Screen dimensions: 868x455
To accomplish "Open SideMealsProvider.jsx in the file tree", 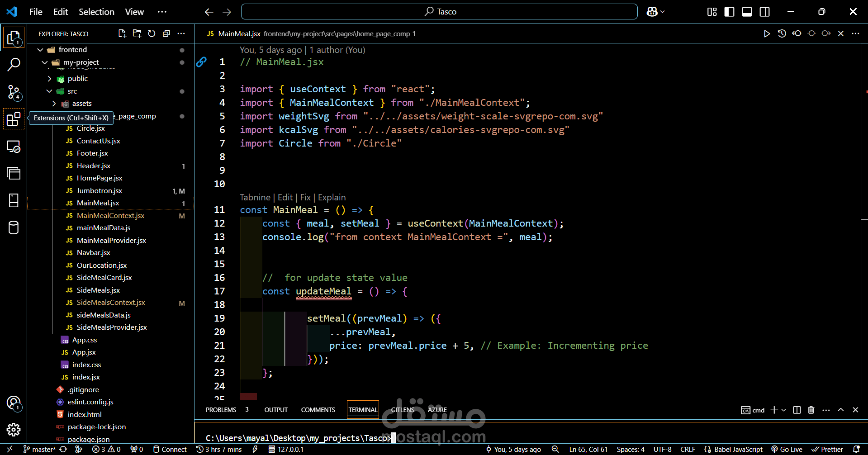I will [x=110, y=327].
